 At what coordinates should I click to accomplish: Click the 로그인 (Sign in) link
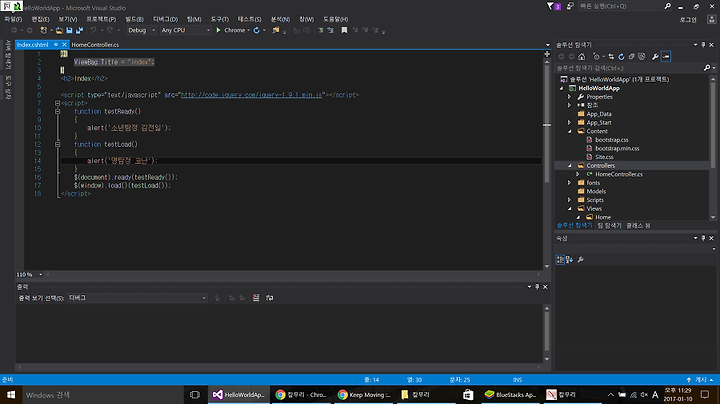pyautogui.click(x=688, y=19)
